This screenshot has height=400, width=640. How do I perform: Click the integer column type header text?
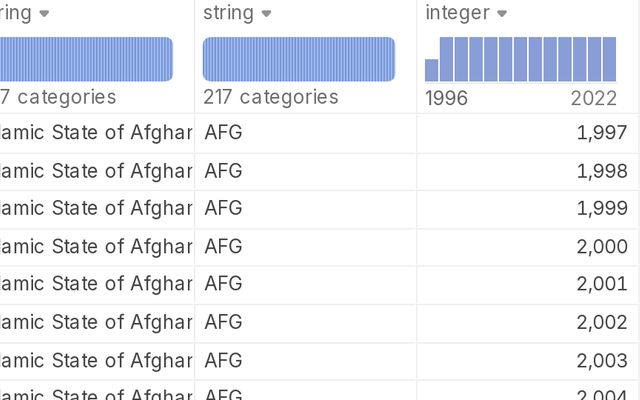point(457,13)
